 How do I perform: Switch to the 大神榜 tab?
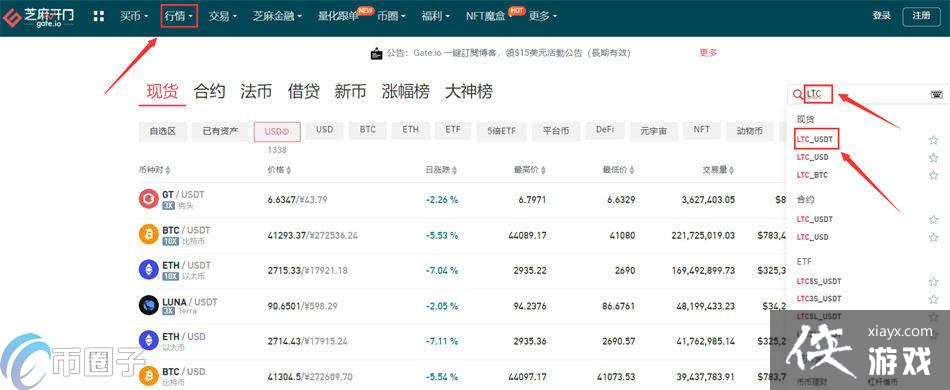pyautogui.click(x=469, y=91)
